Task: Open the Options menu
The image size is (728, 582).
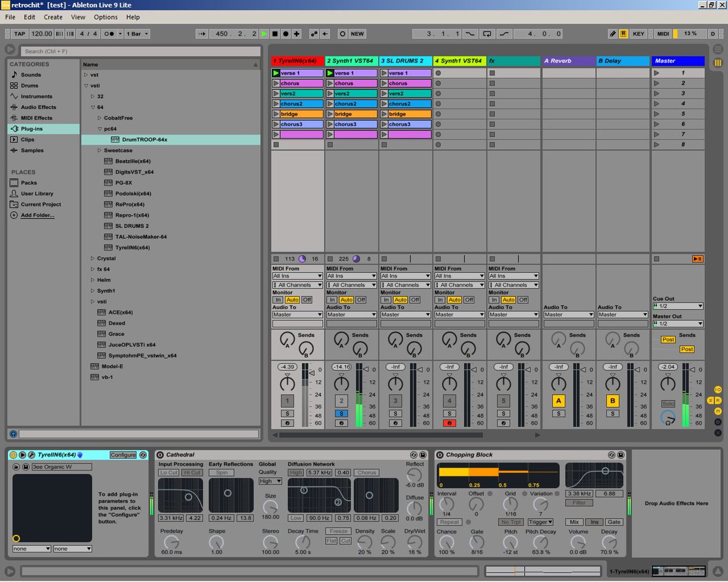Action: 106,17
